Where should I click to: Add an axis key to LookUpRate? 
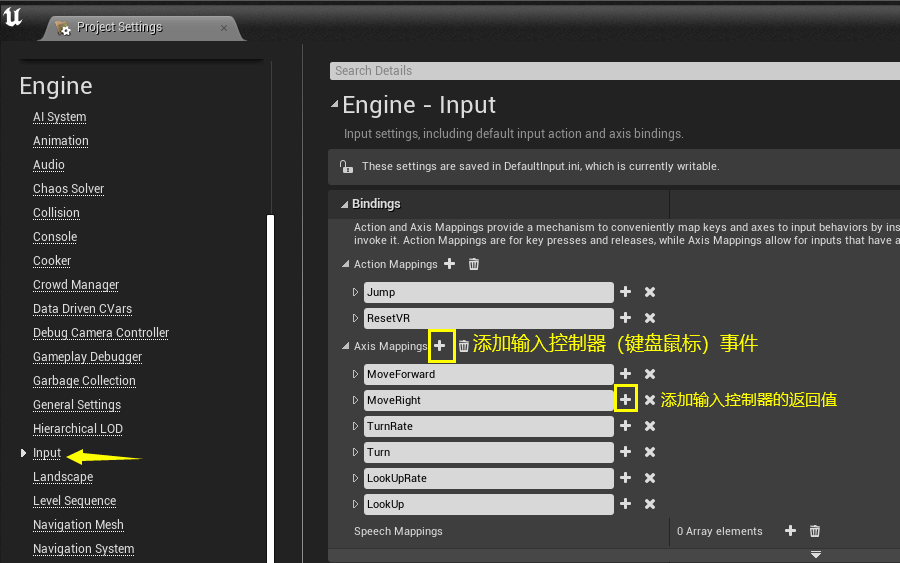626,477
